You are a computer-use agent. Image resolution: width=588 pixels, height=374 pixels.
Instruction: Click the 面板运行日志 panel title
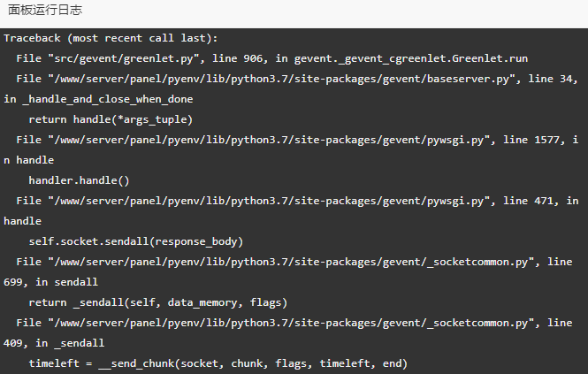tap(45, 10)
